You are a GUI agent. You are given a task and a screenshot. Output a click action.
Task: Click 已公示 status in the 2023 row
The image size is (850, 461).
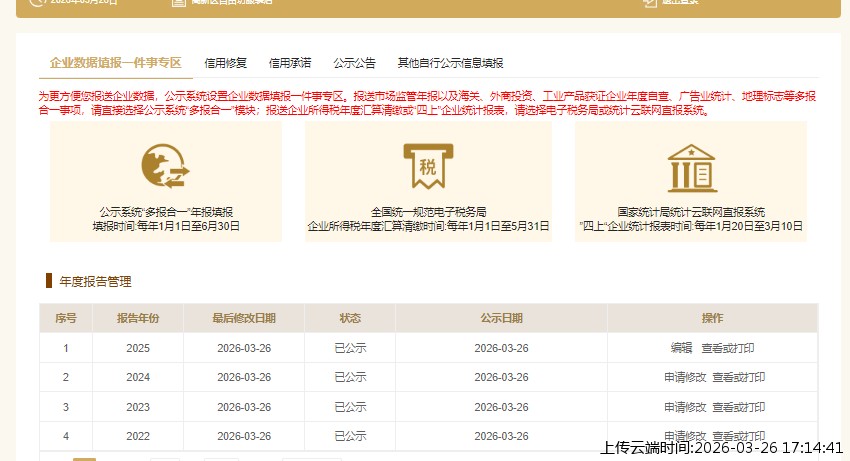click(x=350, y=407)
